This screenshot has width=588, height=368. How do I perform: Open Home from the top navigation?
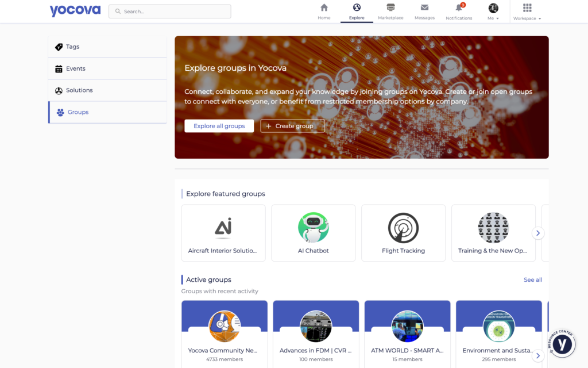(324, 11)
